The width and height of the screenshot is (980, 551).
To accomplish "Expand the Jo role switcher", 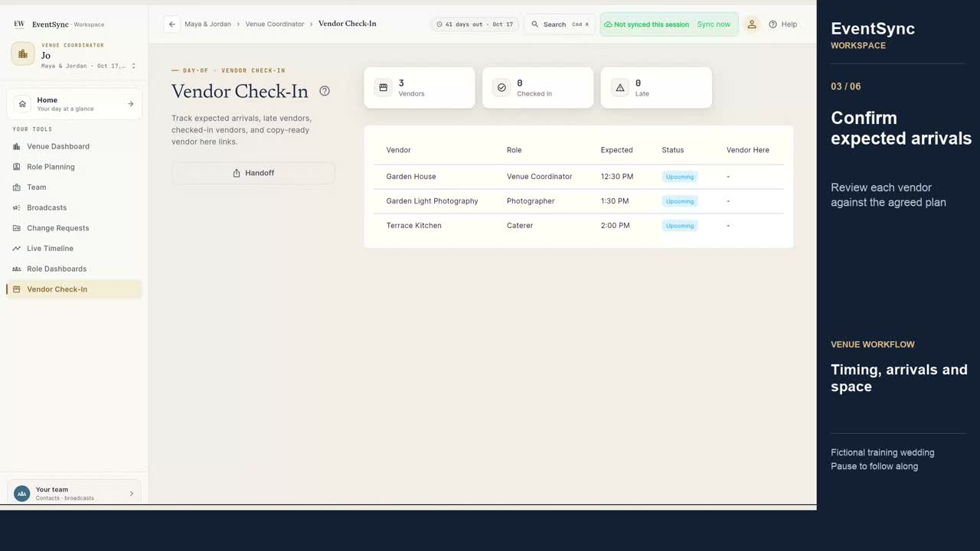I will click(x=134, y=66).
